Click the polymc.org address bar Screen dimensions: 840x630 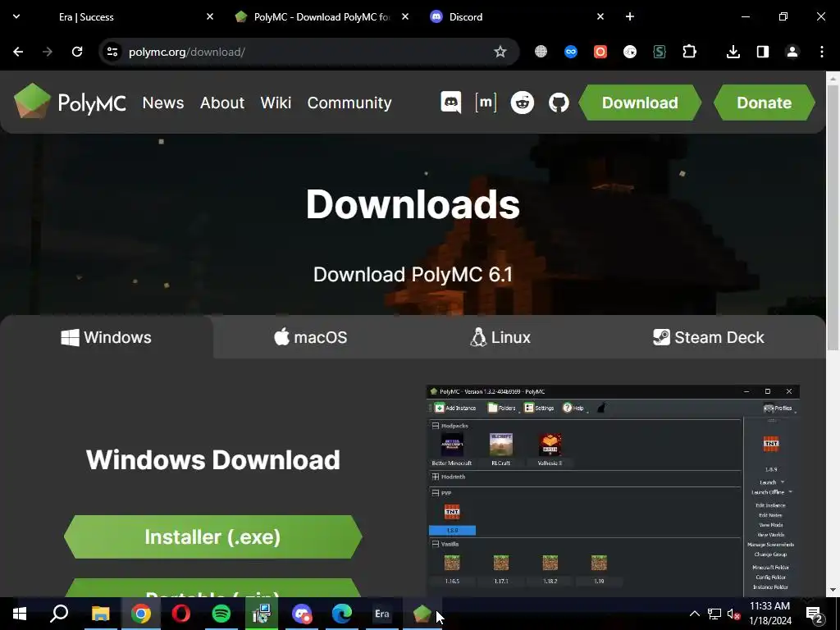[x=308, y=52]
